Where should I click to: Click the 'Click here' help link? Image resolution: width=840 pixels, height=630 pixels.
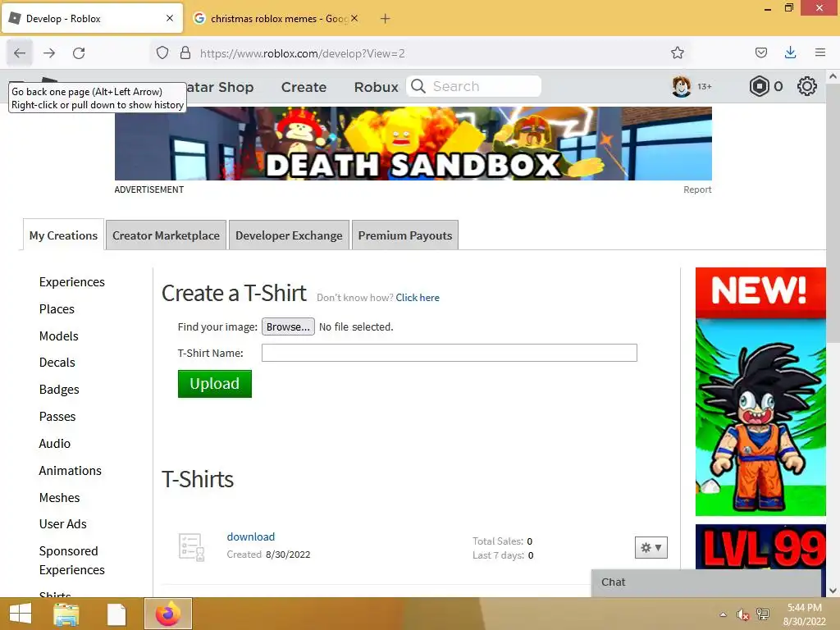tap(418, 297)
